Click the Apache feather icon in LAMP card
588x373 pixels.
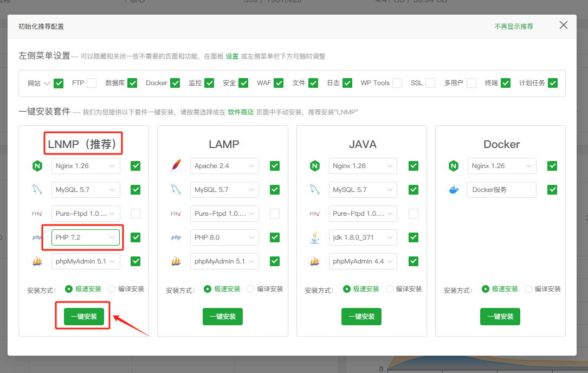(x=176, y=166)
